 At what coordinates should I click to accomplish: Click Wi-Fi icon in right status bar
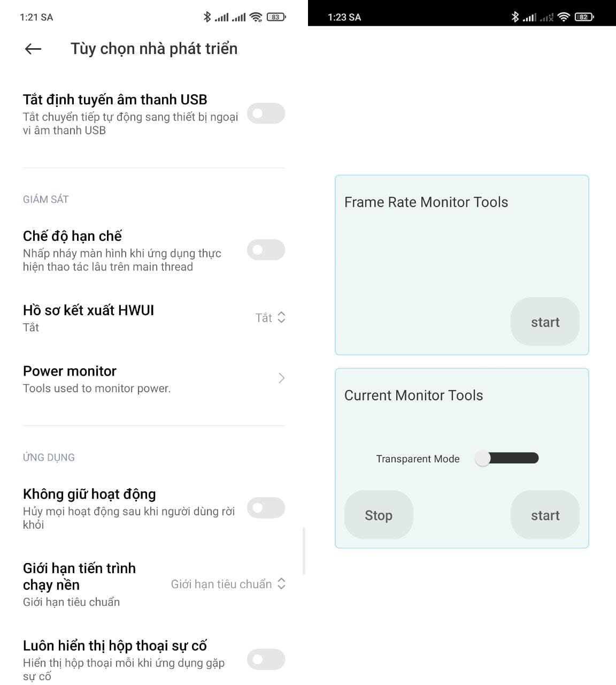point(564,17)
